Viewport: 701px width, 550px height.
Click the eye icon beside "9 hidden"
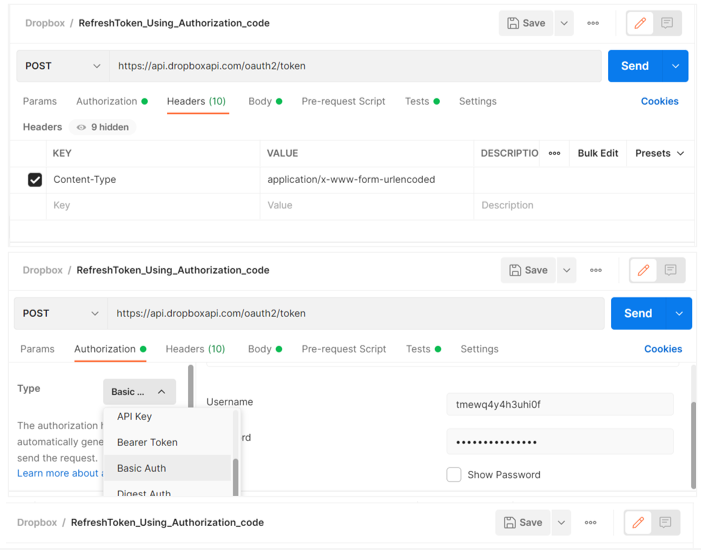82,127
